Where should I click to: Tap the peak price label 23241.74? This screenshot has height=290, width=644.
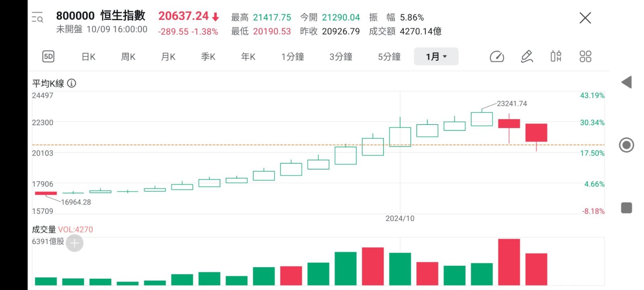pos(512,104)
